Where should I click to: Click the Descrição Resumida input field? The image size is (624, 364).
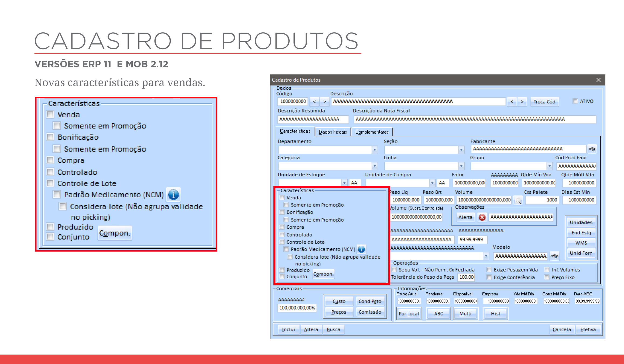(313, 119)
